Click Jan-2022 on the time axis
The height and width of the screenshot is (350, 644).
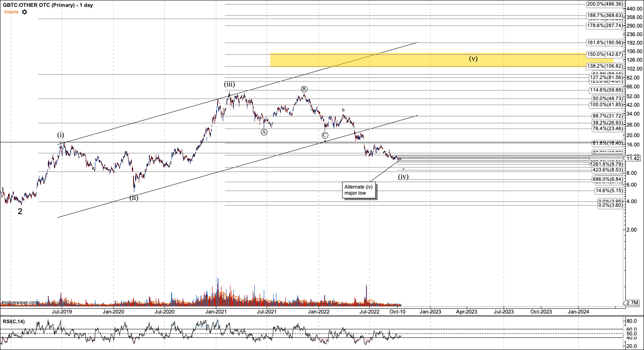coord(319,312)
